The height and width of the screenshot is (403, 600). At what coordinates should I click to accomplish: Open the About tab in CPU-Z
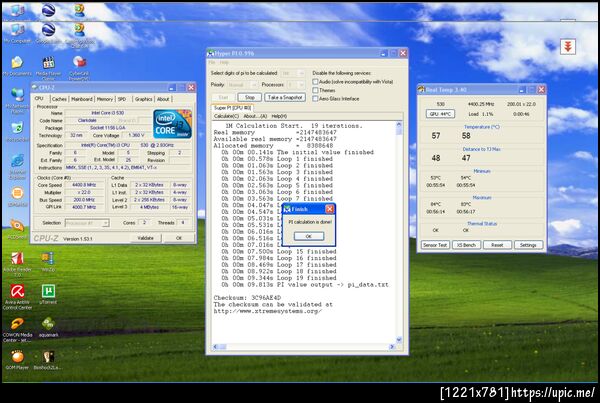pyautogui.click(x=163, y=99)
